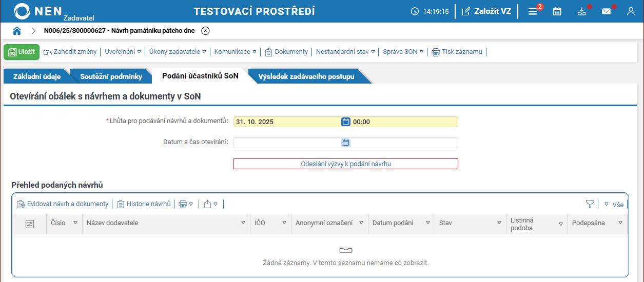
Task: Open Historie návrhů
Action: point(144,204)
